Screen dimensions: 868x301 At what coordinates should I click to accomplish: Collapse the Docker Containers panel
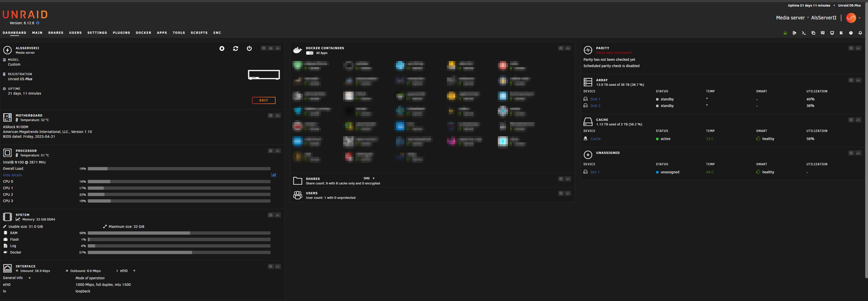[x=568, y=48]
